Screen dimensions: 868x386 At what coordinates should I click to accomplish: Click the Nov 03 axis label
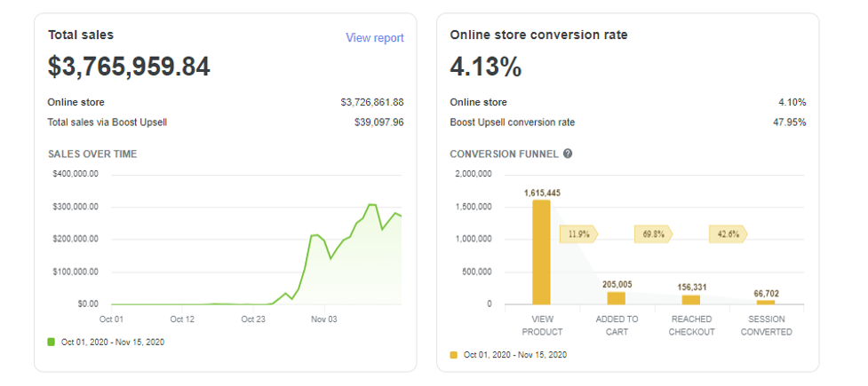(x=324, y=319)
